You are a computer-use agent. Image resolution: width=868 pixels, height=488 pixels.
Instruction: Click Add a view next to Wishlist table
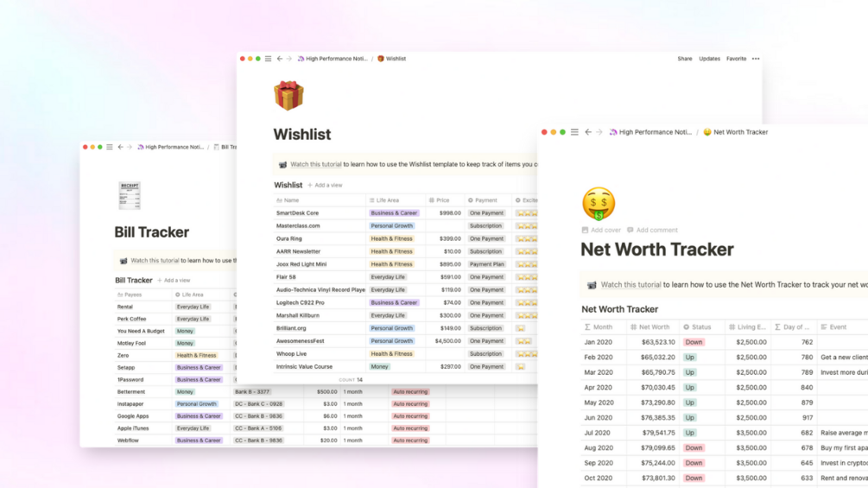tap(325, 186)
